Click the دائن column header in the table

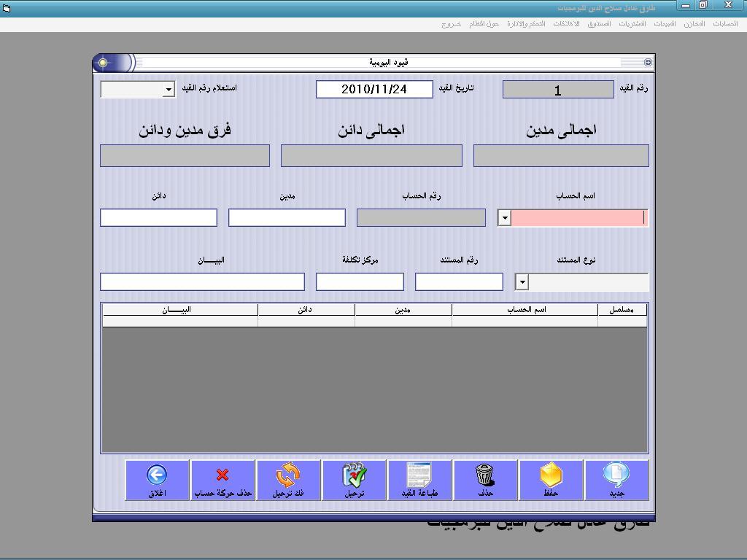(306, 309)
